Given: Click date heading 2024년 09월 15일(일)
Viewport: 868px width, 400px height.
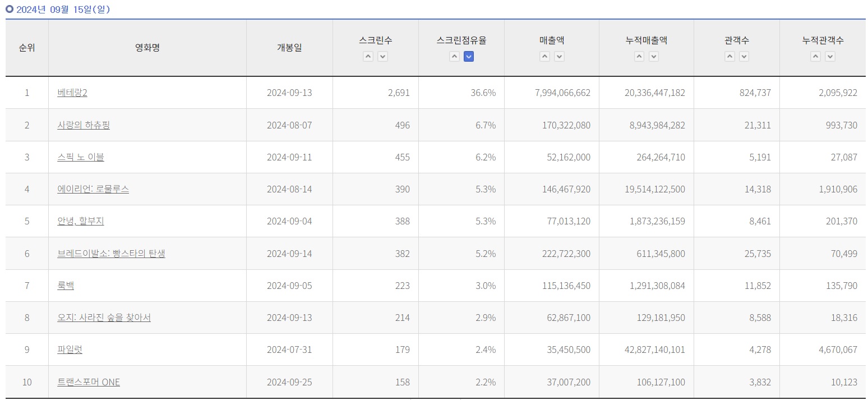Looking at the screenshot, I should [63, 10].
